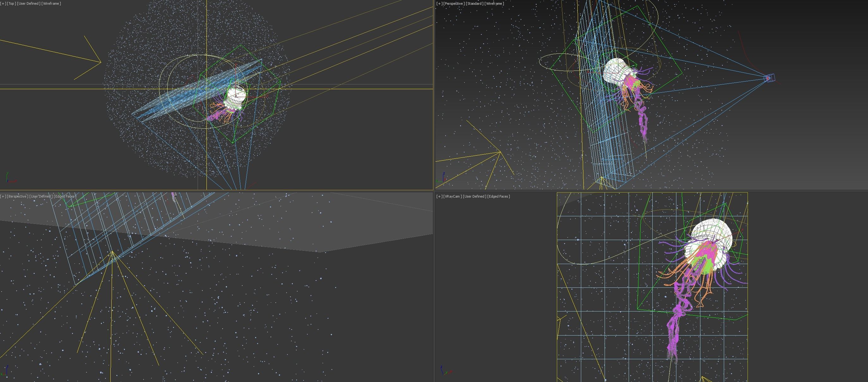868x382 pixels.
Task: Click the [Top] viewport view label
Action: coord(11,3)
